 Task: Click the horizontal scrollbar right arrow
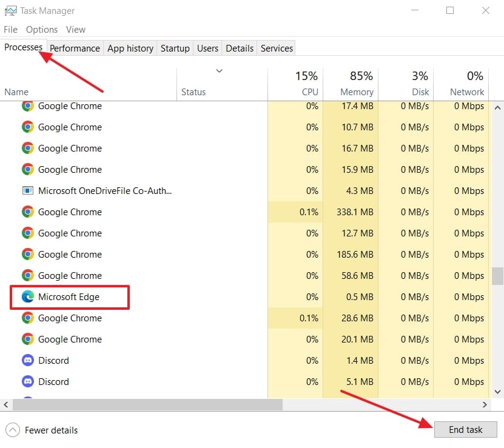[x=485, y=404]
